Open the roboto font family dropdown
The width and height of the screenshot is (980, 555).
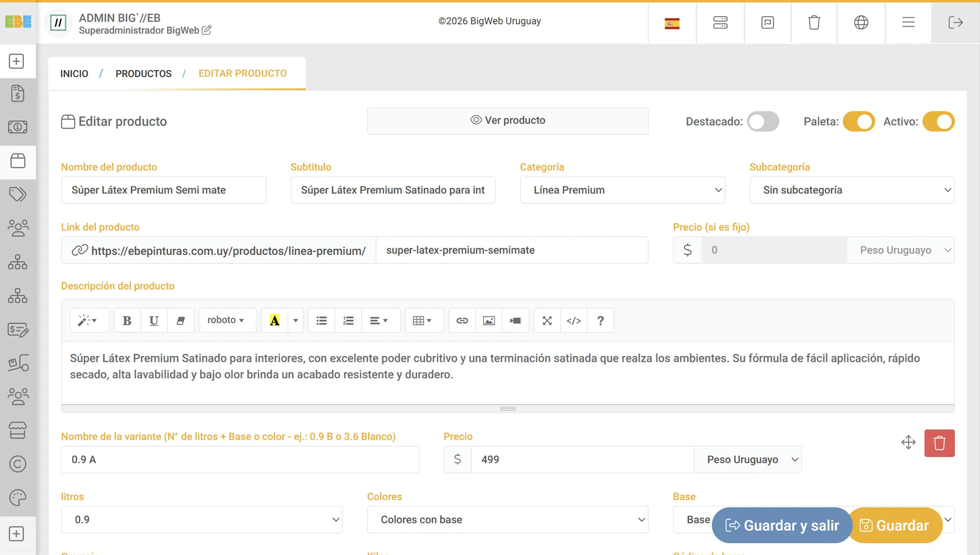click(227, 321)
